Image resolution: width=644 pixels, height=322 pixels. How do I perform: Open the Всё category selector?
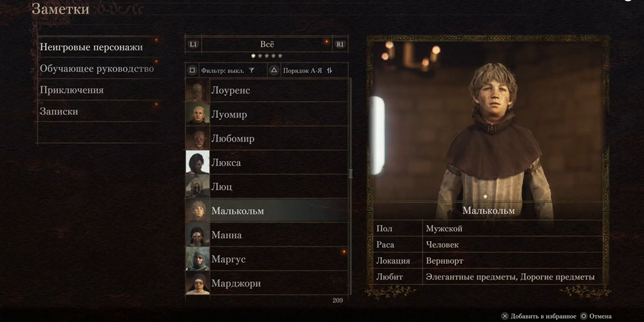pyautogui.click(x=267, y=44)
